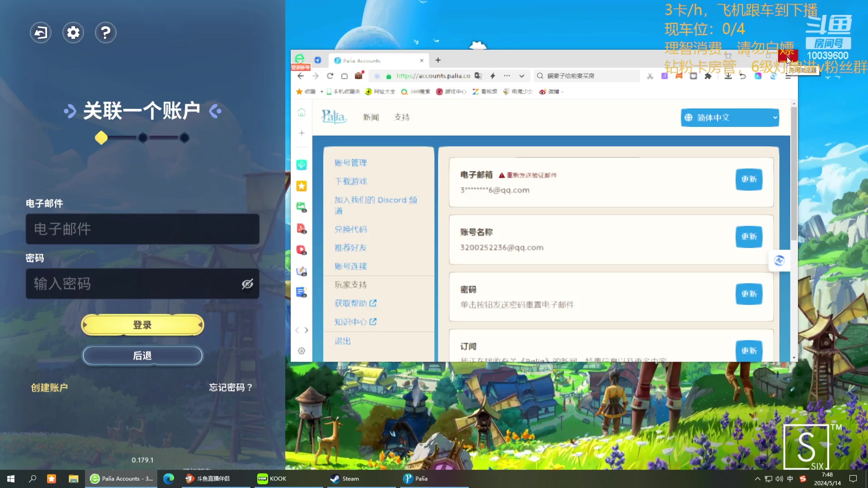Open the sidebar PDF tool icon
The image size is (868, 488).
302,229
